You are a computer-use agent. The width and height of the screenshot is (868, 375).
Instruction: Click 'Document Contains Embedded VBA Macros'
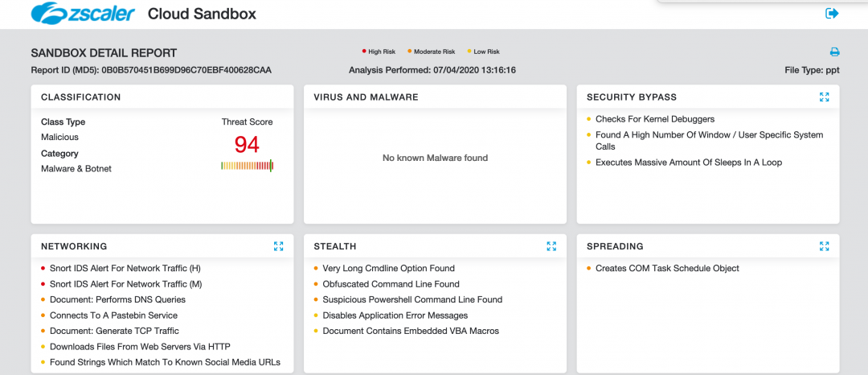[x=411, y=331]
